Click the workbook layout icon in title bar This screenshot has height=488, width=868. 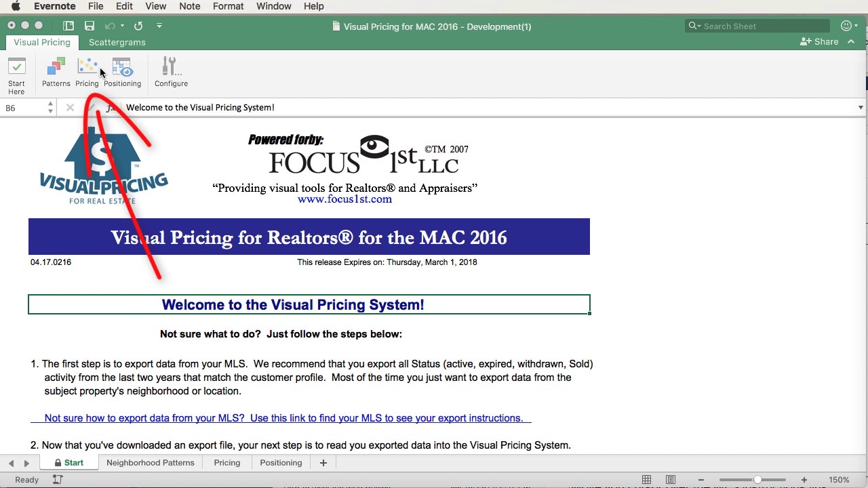[x=68, y=26]
